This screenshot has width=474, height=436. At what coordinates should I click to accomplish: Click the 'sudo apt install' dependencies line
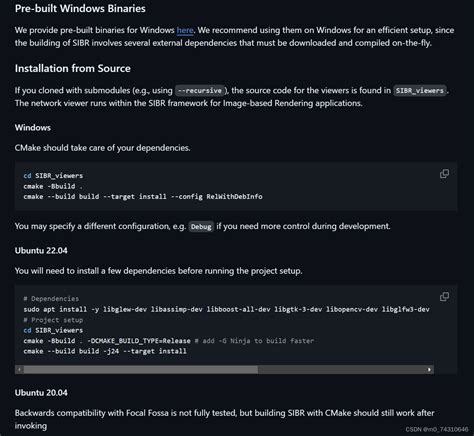[x=226, y=309]
